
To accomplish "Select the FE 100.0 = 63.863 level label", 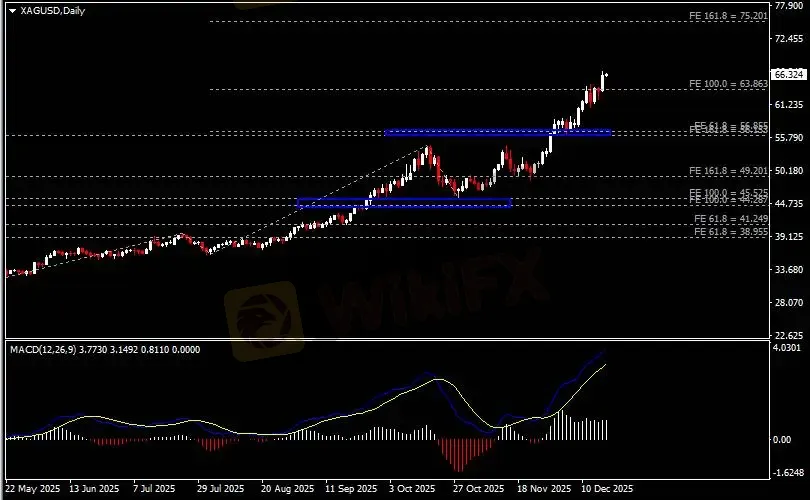I will click(x=728, y=83).
